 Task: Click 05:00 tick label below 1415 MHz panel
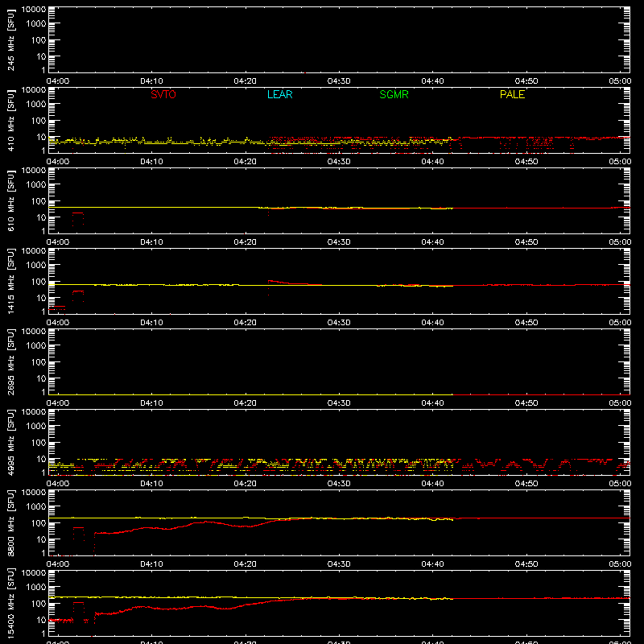coord(620,323)
